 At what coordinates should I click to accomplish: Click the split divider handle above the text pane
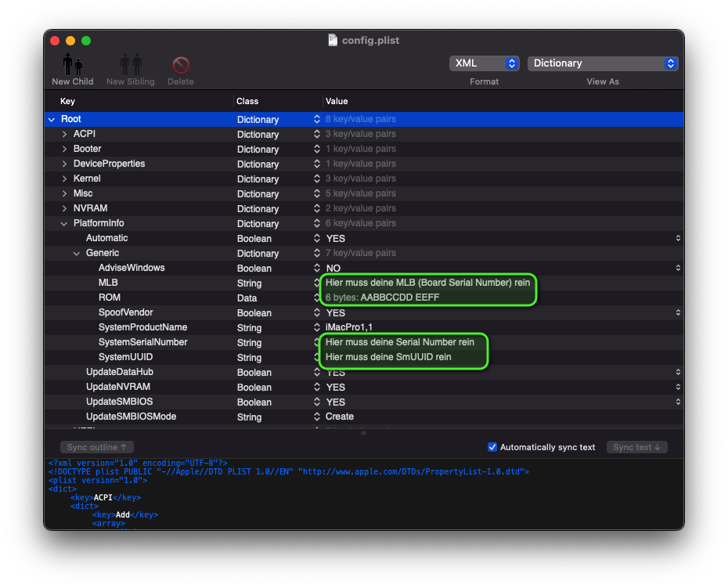pyautogui.click(x=363, y=433)
